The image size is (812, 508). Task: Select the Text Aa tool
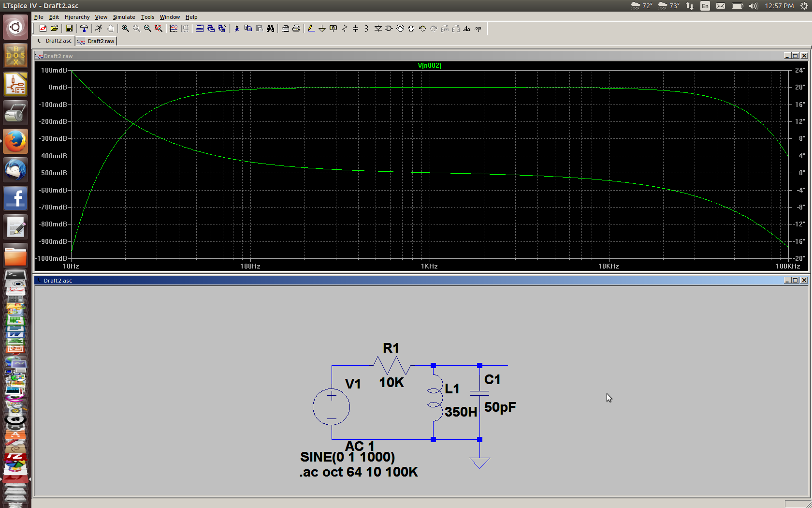point(467,29)
